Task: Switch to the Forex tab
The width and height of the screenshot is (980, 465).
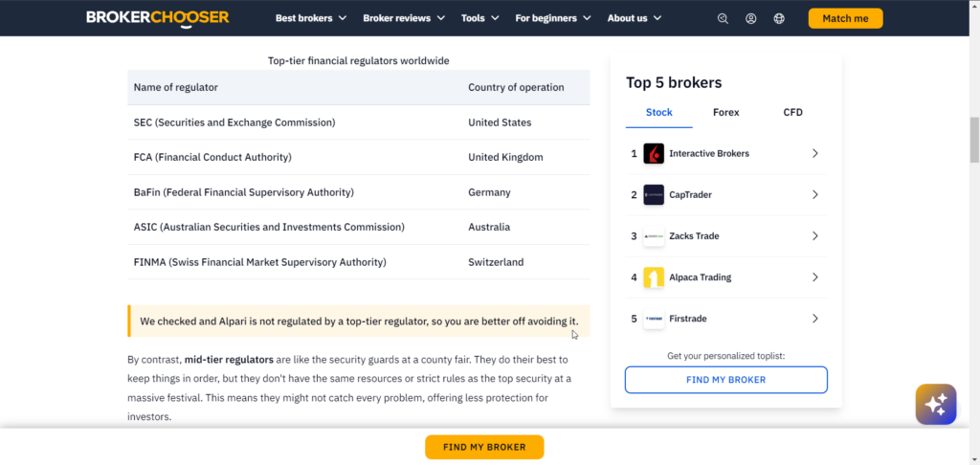Action: point(725,113)
